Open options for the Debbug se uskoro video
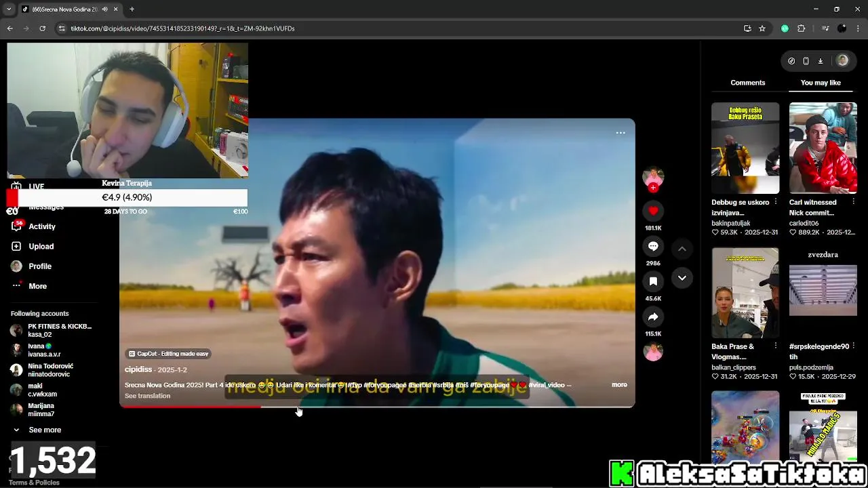The height and width of the screenshot is (488, 868). click(775, 202)
